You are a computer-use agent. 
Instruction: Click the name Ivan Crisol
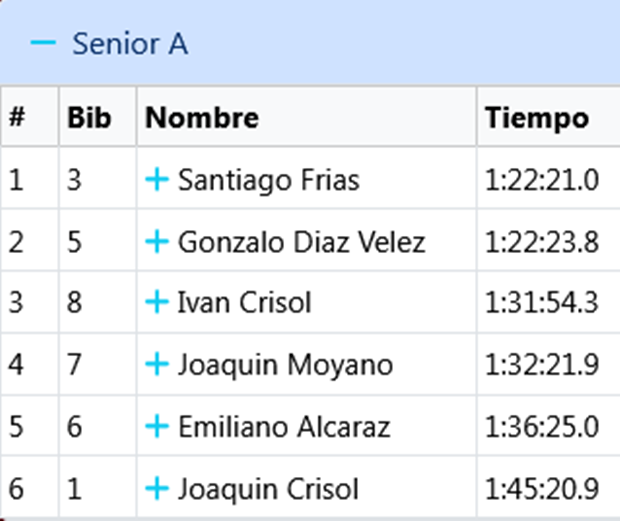244,303
